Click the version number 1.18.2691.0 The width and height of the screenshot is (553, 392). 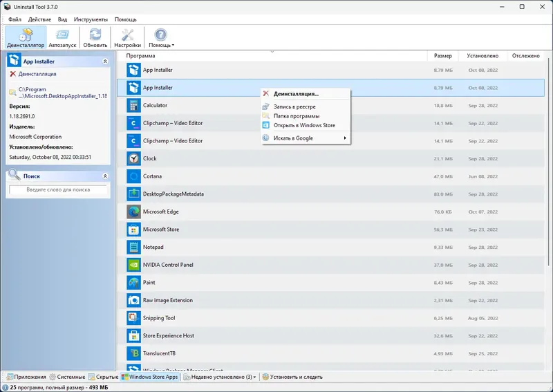[22, 116]
